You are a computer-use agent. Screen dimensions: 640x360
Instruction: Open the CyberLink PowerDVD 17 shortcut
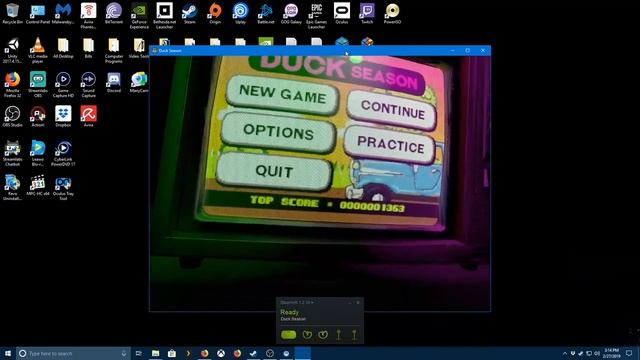click(x=63, y=153)
